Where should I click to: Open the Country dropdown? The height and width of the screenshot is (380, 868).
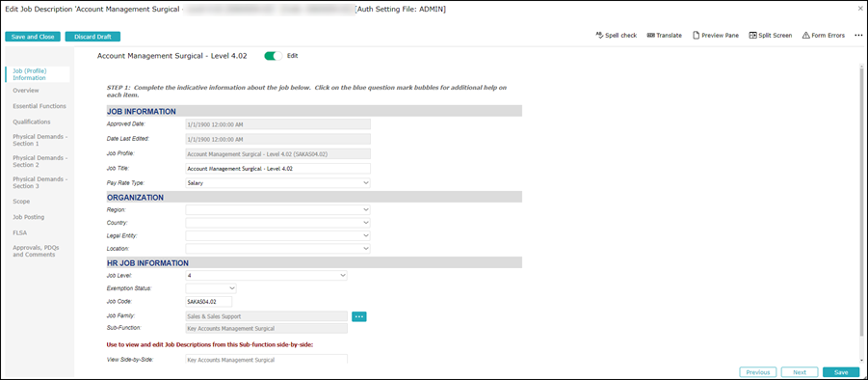pos(277,223)
